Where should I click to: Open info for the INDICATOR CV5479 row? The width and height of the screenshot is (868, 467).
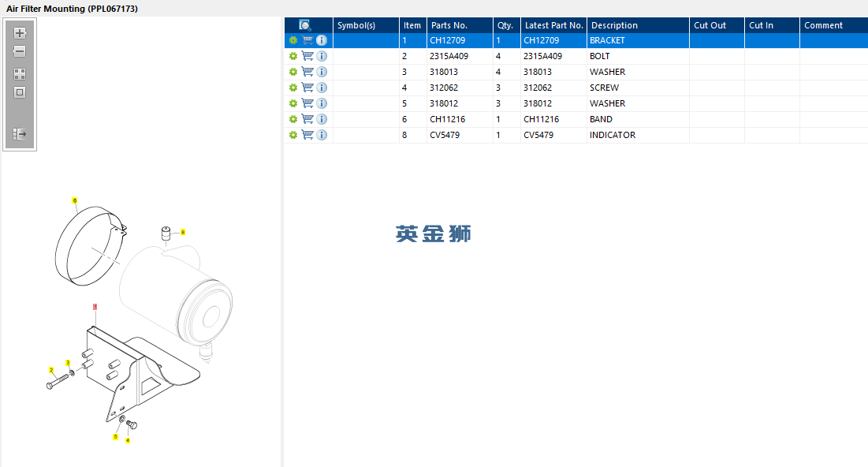click(322, 135)
